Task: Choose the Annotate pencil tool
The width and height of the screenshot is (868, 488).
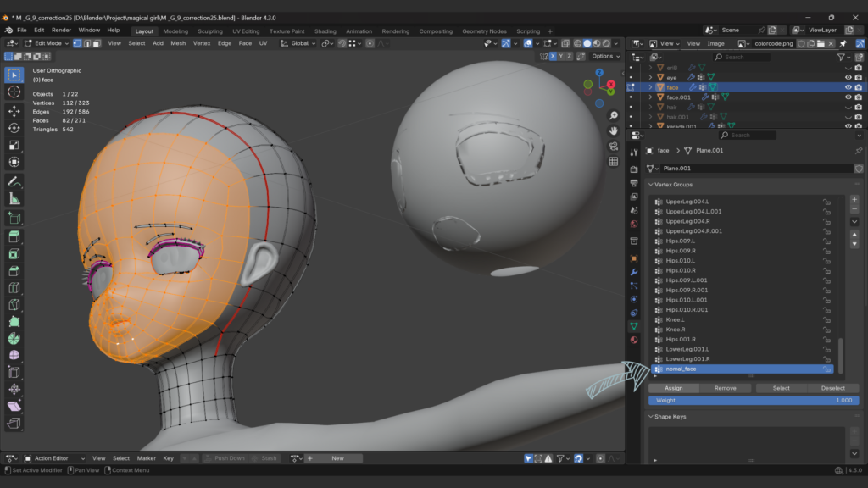Action: 14,182
